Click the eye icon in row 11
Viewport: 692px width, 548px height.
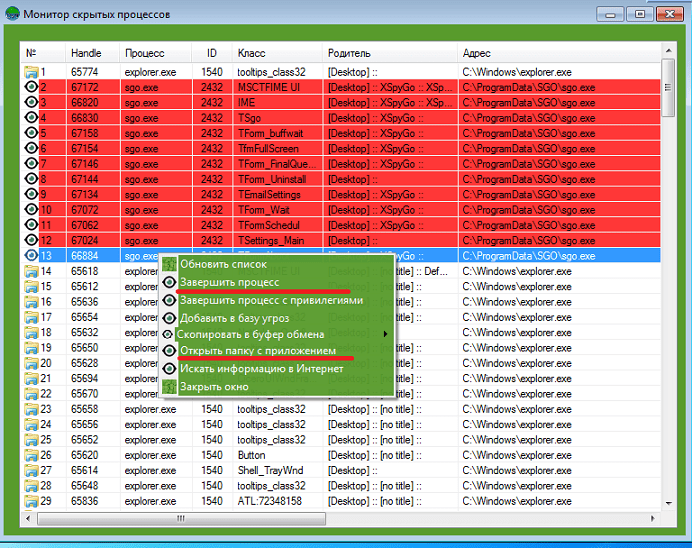tap(31, 225)
